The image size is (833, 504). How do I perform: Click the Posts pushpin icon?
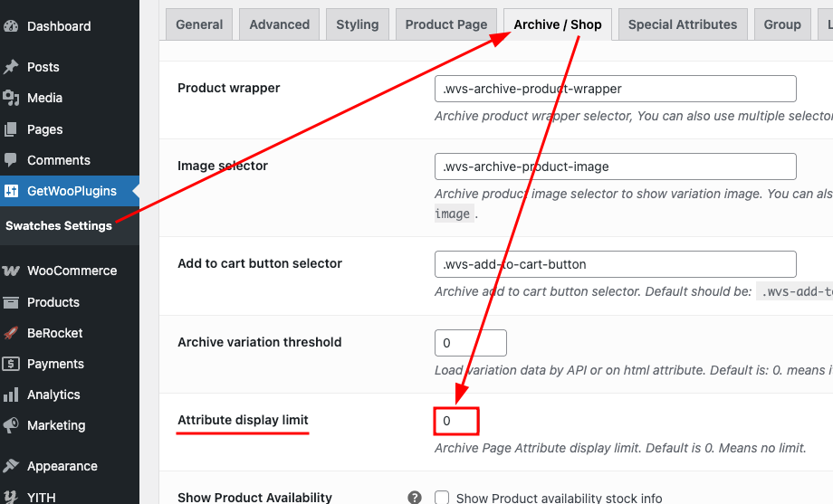click(x=11, y=67)
